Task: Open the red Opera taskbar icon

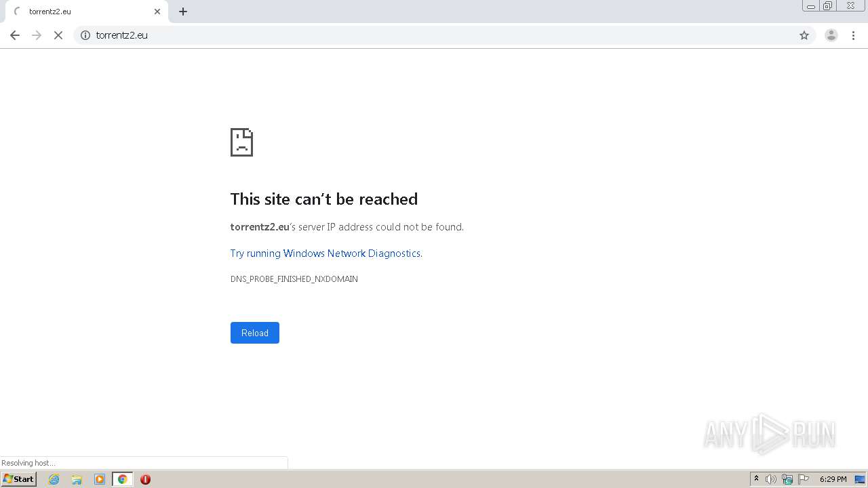Action: pos(145,479)
